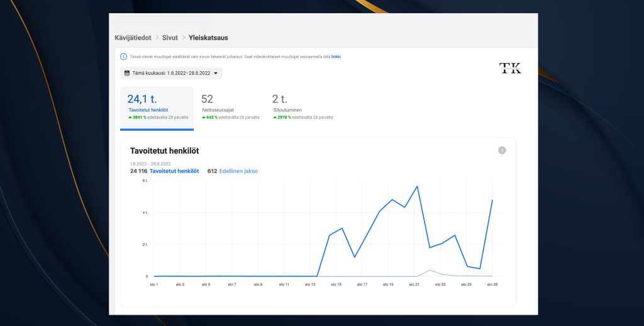
Task: Go to Kävijätiedot in the breadcrumb
Action: tap(133, 38)
